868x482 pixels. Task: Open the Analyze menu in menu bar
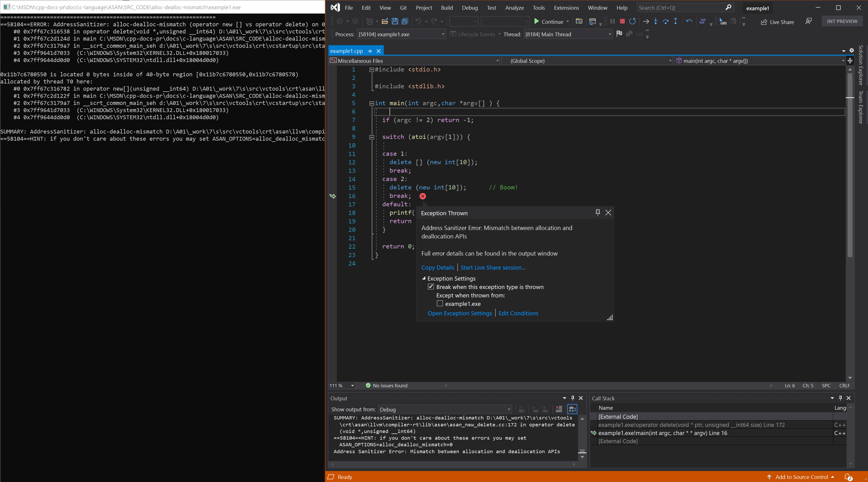tap(514, 7)
